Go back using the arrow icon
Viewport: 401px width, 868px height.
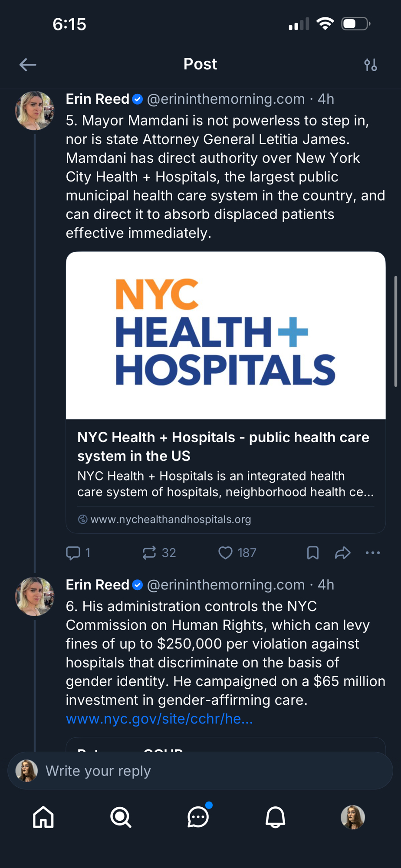(x=28, y=65)
